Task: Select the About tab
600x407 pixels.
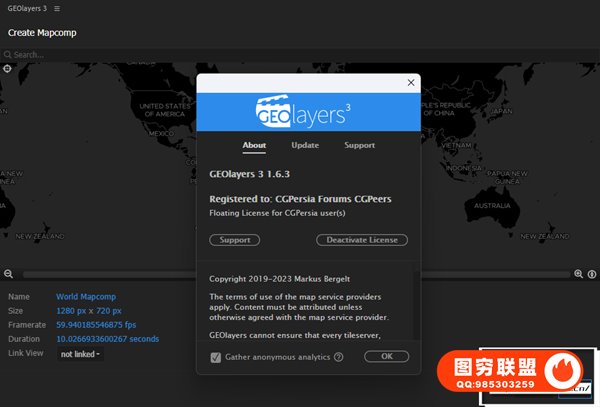Action: pyautogui.click(x=254, y=145)
